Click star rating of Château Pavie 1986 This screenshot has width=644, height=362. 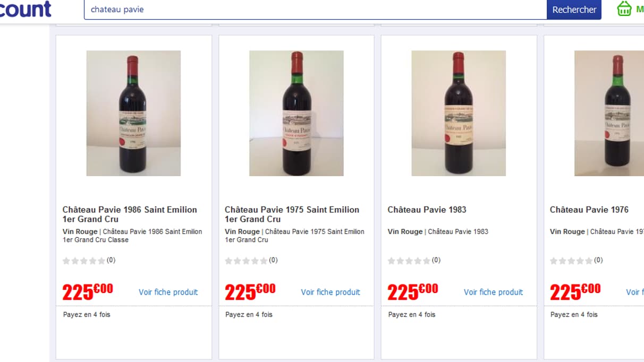tap(84, 261)
